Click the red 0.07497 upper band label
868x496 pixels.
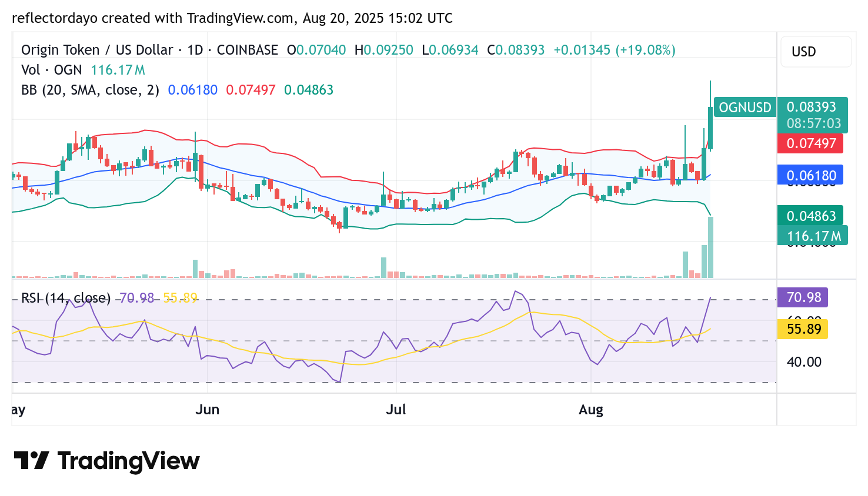point(810,143)
